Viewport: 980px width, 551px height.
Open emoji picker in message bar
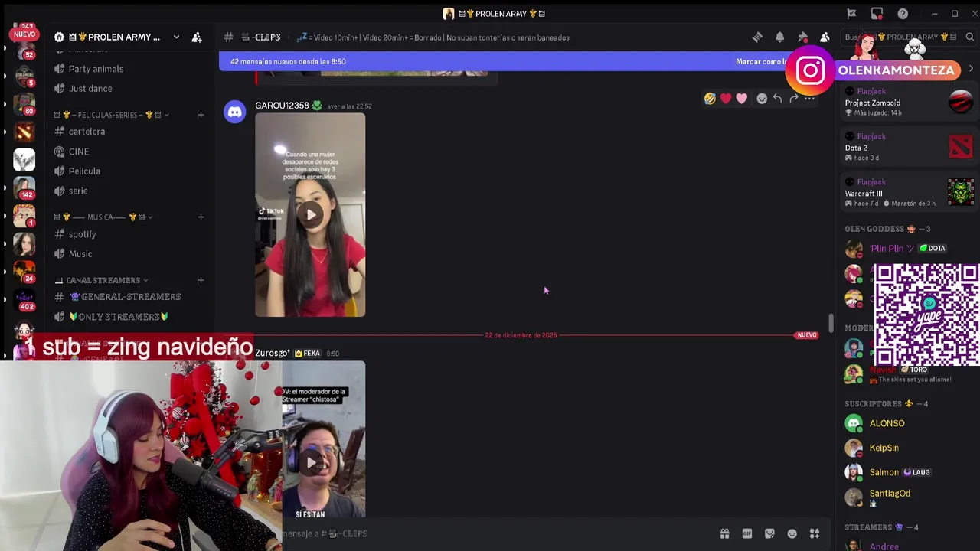pos(792,533)
